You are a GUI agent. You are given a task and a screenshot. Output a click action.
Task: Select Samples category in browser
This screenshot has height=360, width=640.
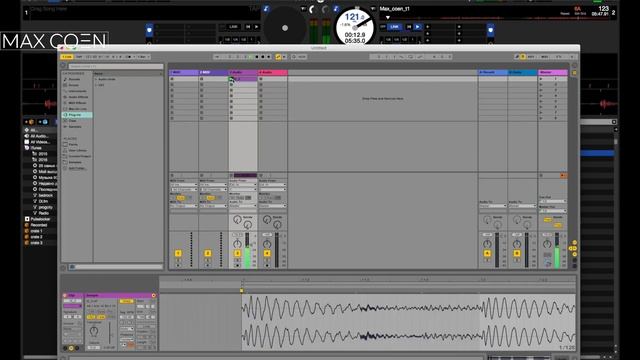point(75,127)
